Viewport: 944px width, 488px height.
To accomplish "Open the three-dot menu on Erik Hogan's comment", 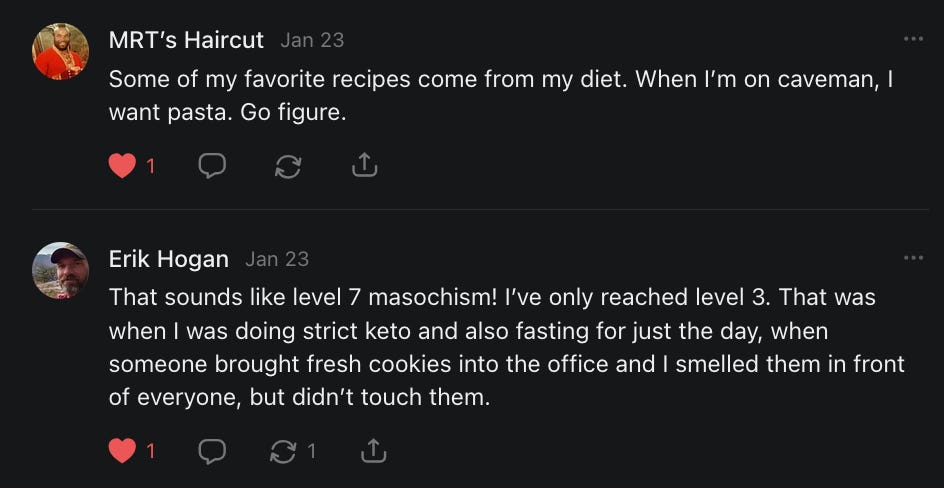I will (913, 258).
